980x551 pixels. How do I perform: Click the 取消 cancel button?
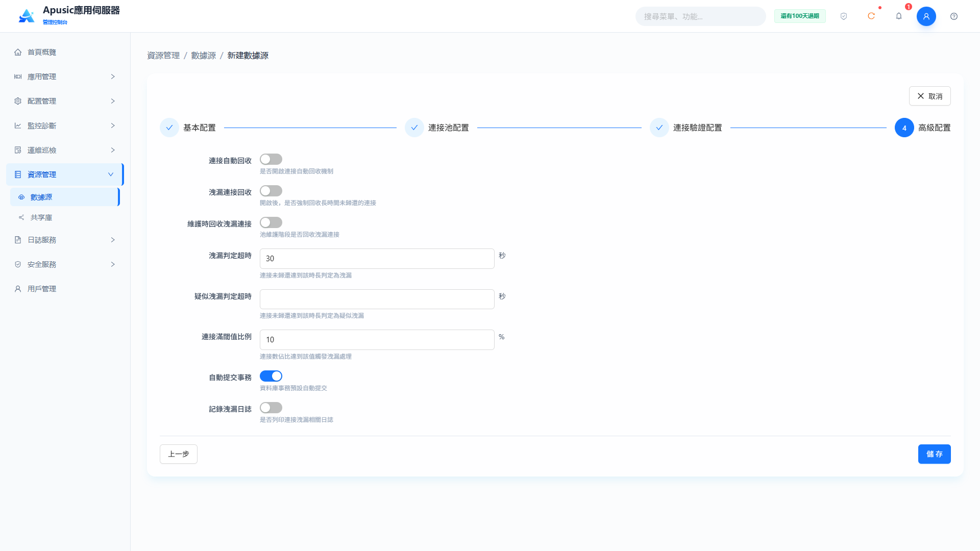pos(929,96)
